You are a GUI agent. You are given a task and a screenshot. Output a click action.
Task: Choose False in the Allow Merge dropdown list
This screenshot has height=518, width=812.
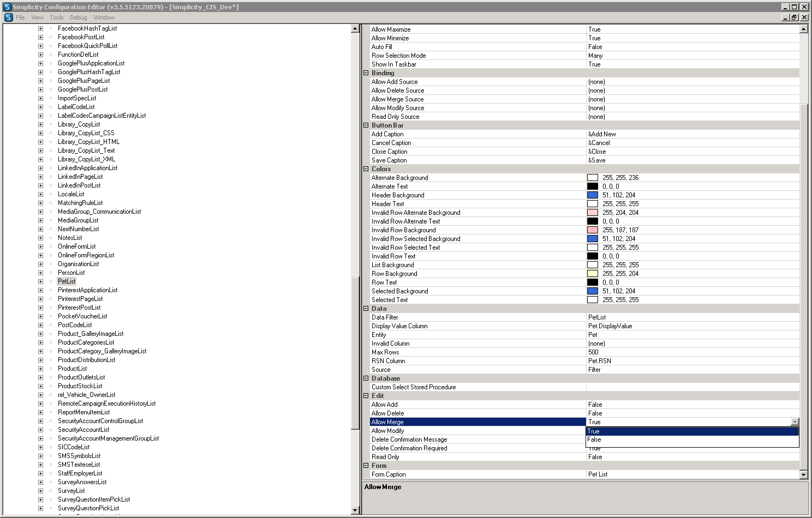click(692, 439)
